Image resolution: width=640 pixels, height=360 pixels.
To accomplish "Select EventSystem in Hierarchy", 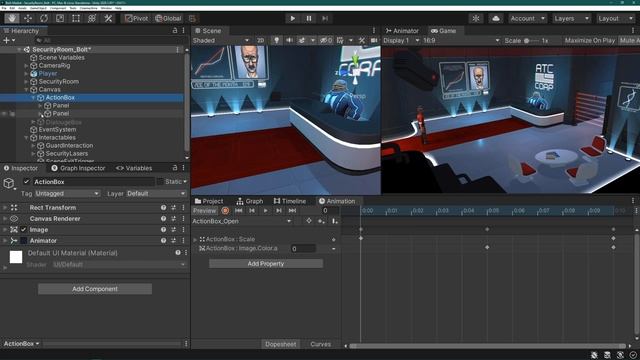I will (57, 129).
